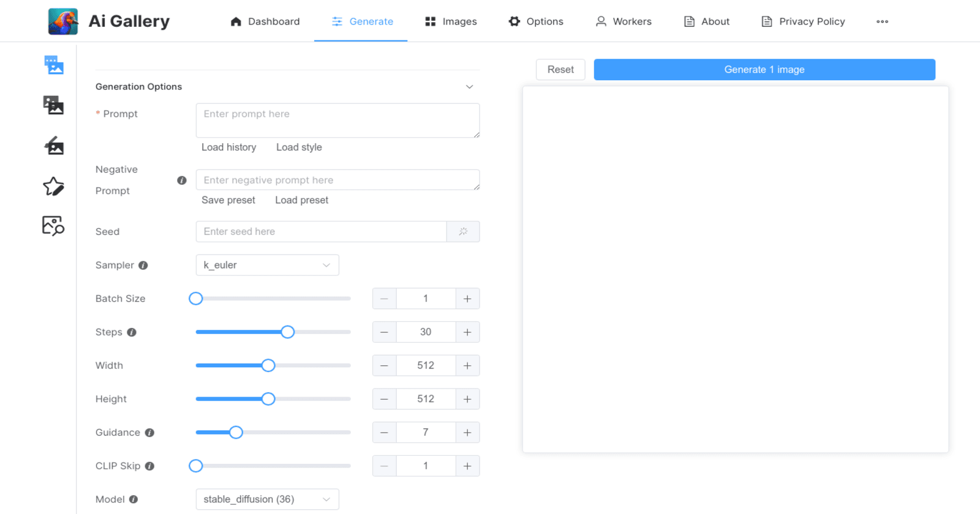Click the Steps slider handle
This screenshot has height=514, width=980.
(288, 332)
